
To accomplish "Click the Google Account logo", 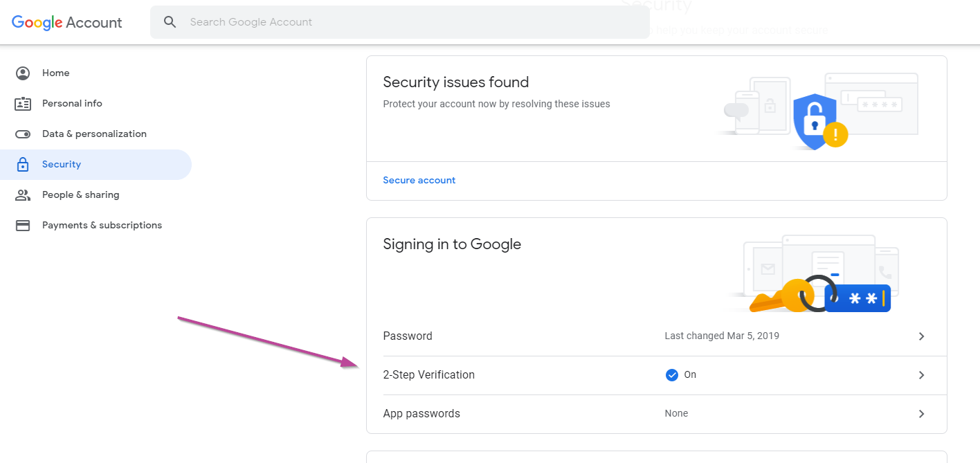I will [67, 22].
